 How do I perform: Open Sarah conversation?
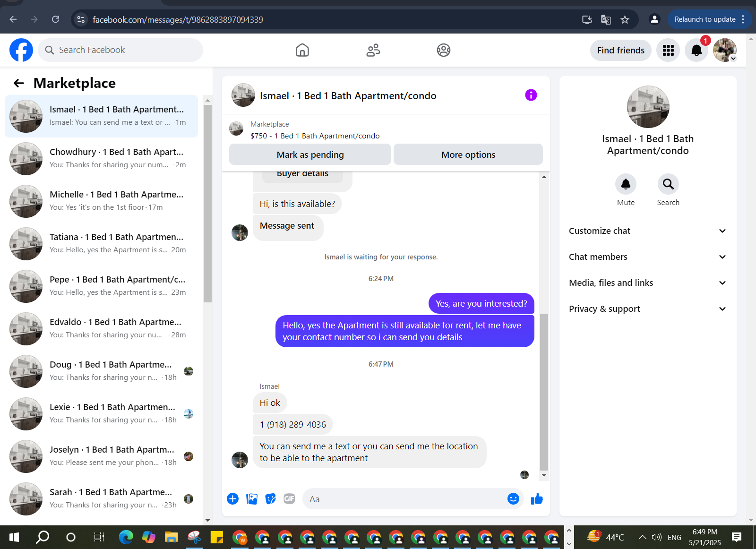point(102,499)
